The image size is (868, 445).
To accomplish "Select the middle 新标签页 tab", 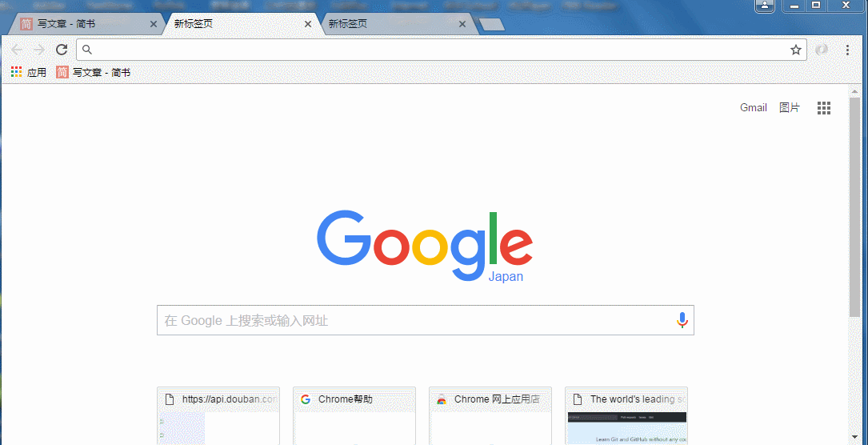I will (241, 24).
